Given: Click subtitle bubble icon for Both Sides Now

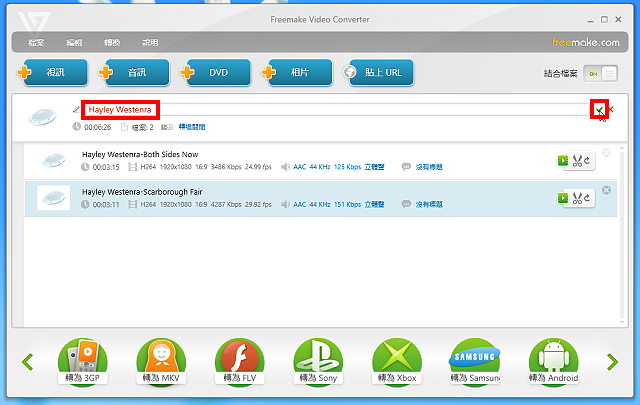Looking at the screenshot, I should click(x=406, y=167).
